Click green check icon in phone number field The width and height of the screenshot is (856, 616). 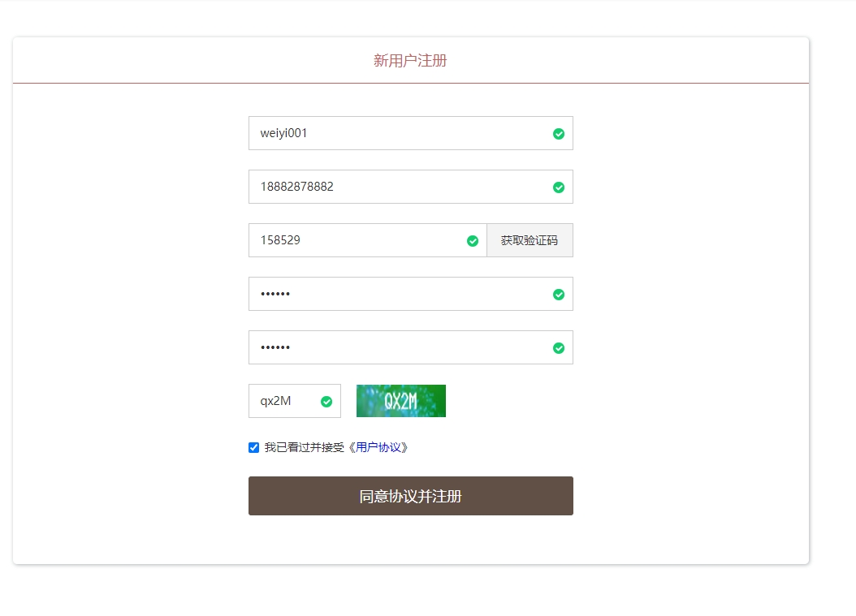click(x=559, y=187)
